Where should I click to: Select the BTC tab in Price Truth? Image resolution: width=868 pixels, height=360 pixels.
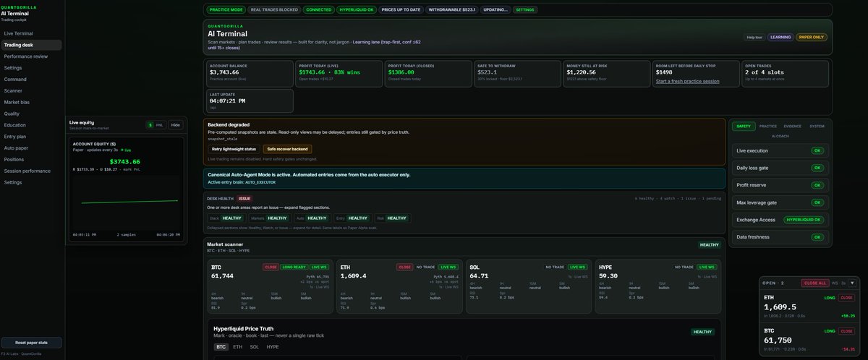coord(222,347)
